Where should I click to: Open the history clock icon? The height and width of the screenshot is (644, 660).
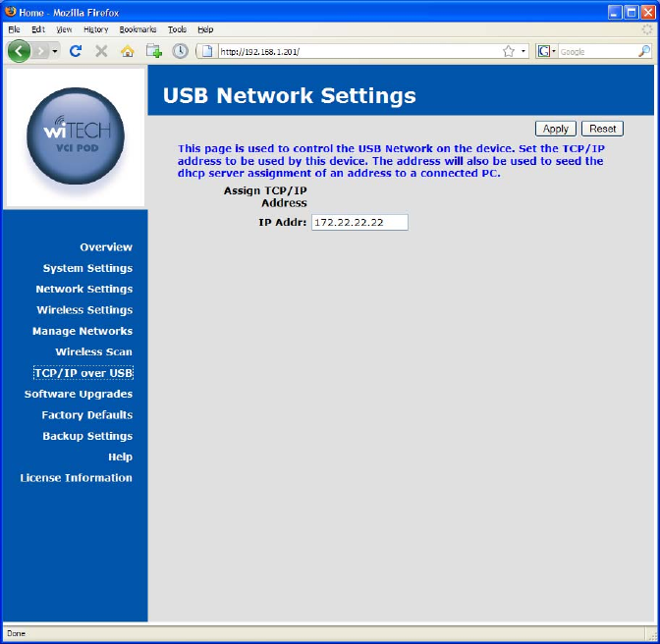point(180,51)
